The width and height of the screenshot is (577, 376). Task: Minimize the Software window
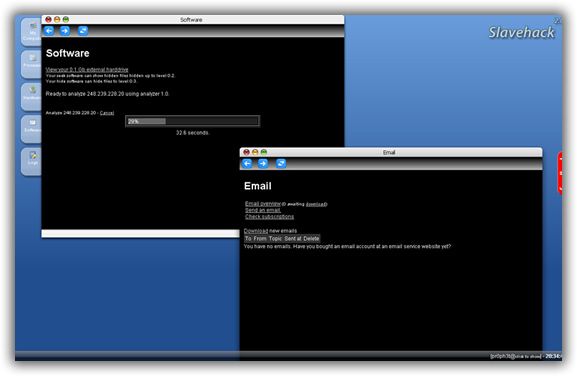click(x=57, y=19)
